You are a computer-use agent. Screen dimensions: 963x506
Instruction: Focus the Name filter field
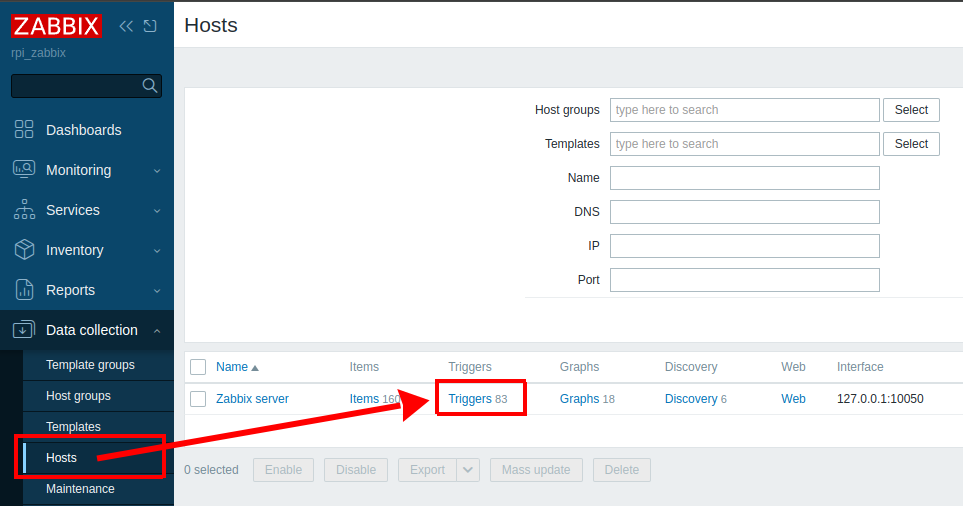pos(745,178)
